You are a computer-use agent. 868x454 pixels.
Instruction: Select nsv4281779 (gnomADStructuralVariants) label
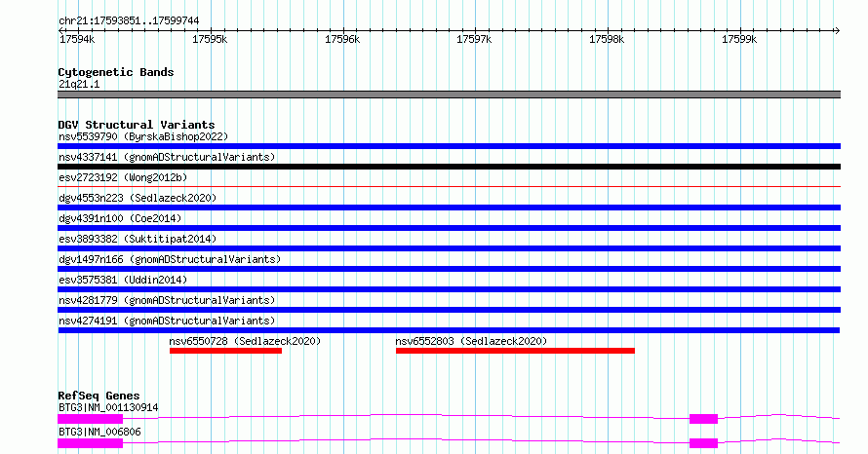(x=167, y=300)
